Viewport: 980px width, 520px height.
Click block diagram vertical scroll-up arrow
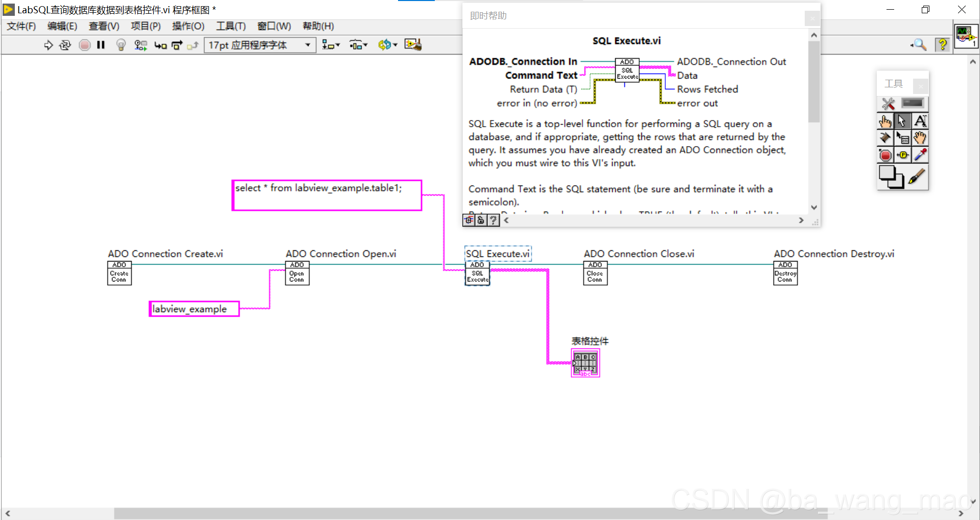click(x=972, y=62)
